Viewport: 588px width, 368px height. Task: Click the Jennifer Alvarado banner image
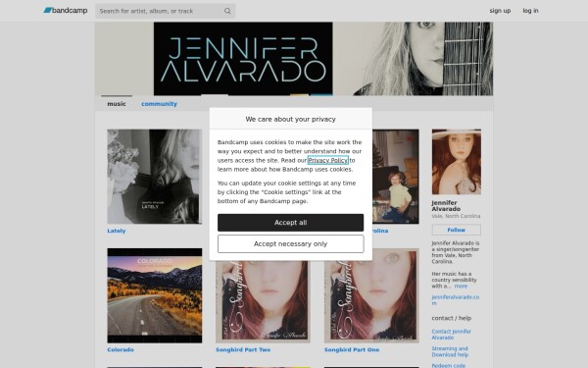coord(294,59)
